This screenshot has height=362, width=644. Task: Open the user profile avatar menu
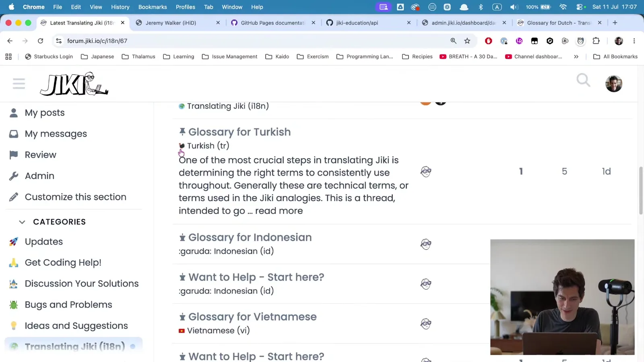click(614, 84)
